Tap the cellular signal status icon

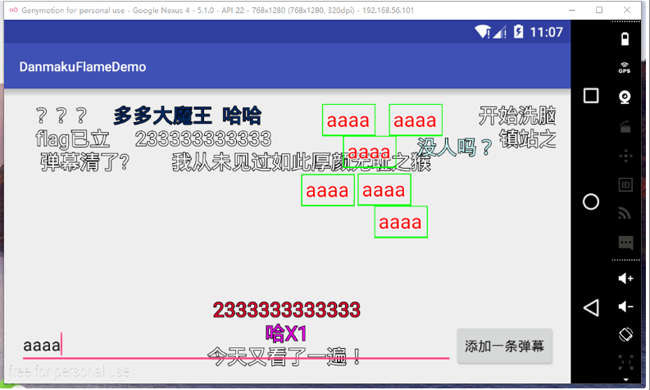500,32
